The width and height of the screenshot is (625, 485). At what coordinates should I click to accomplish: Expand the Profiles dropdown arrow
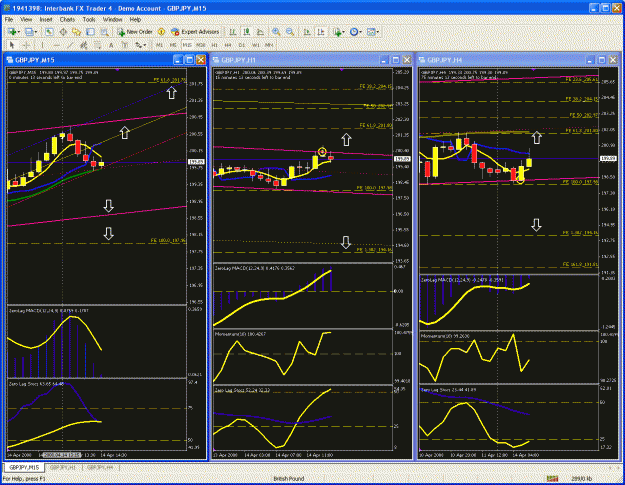click(x=36, y=32)
